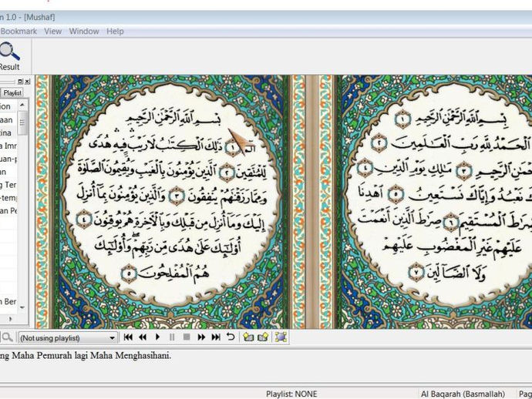This screenshot has height=399, width=532.
Task: Click the list scrollbar thumb
Action: [22, 122]
